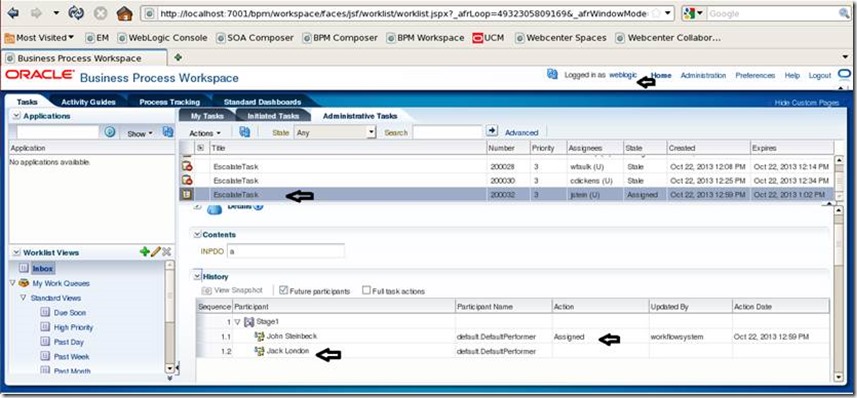This screenshot has width=857, height=398.
Task: Click the browser Forward arrow
Action: tap(38, 13)
